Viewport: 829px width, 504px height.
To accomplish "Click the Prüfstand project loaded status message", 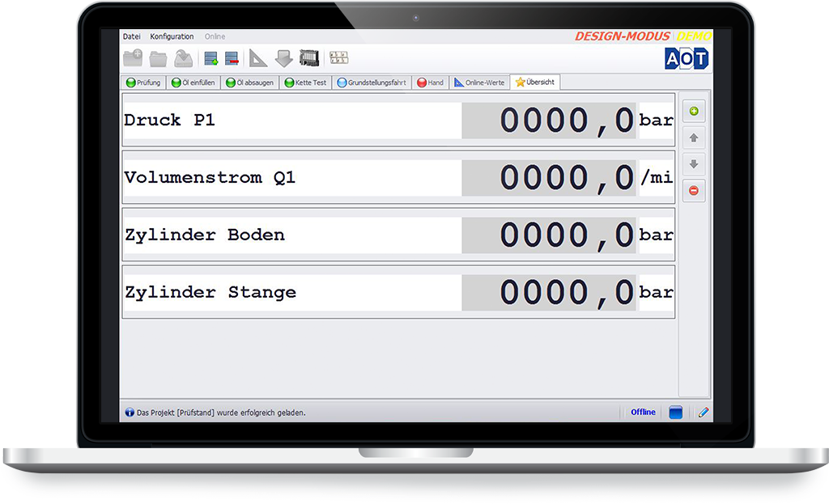I will click(221, 413).
